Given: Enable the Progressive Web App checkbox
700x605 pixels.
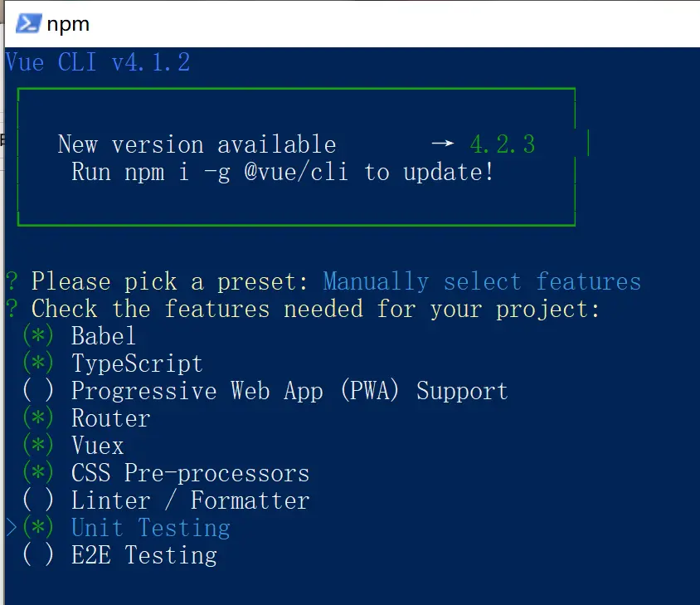Looking at the screenshot, I should [x=38, y=391].
